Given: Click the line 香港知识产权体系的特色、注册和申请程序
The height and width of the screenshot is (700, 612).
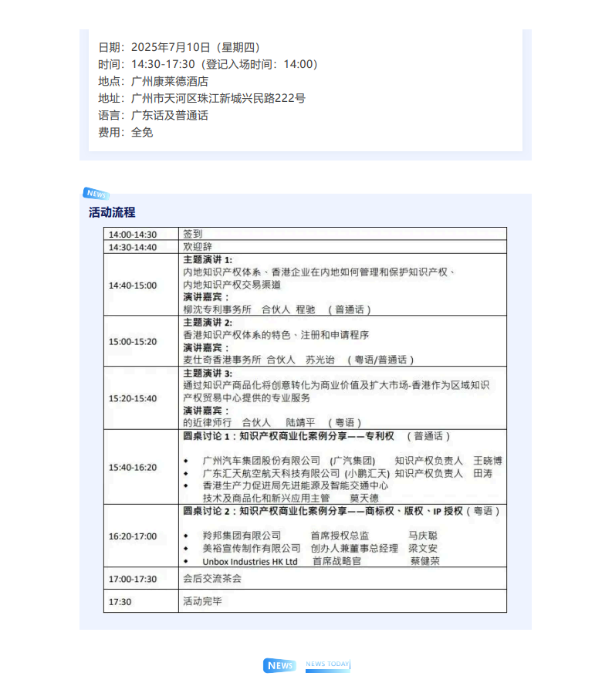Looking at the screenshot, I should [x=276, y=335].
